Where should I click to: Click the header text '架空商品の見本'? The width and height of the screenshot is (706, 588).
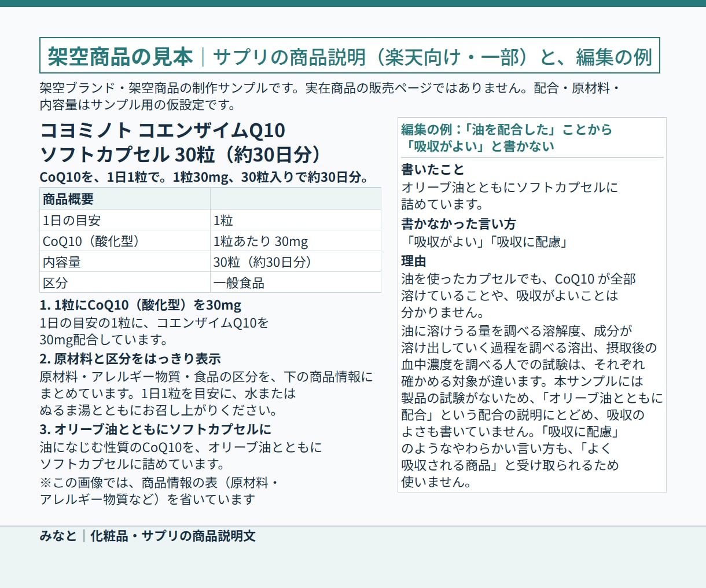tap(120, 57)
